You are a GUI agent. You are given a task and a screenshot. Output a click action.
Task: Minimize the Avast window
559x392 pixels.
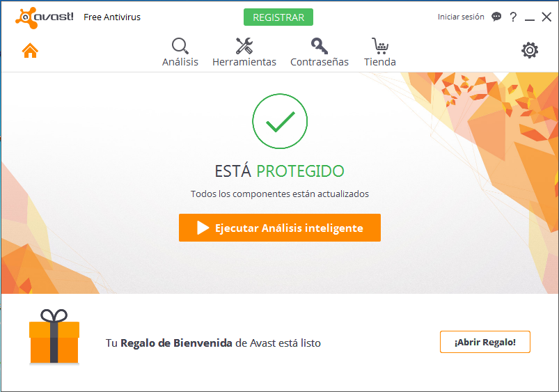pyautogui.click(x=530, y=17)
